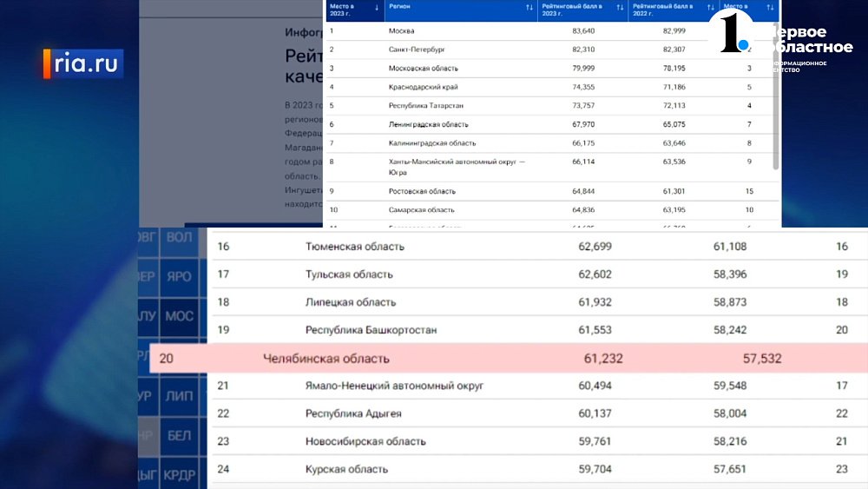
Task: Select the БЕЛ region tile
Action: click(180, 435)
